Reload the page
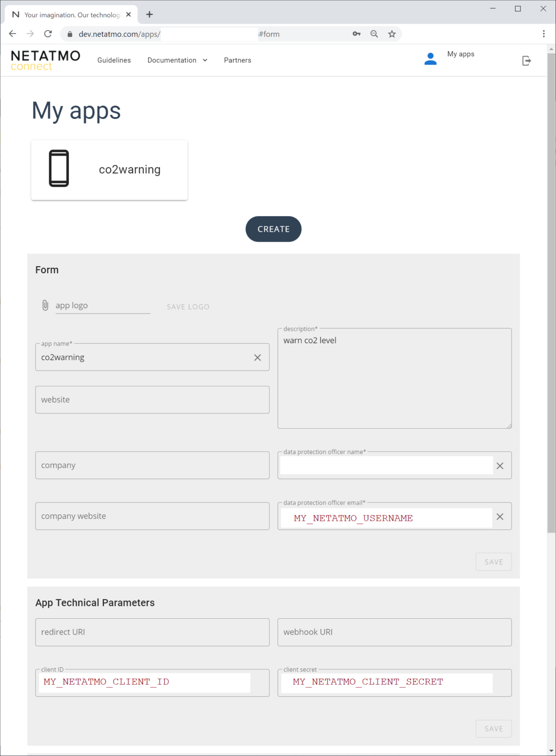556x756 pixels. 48,34
